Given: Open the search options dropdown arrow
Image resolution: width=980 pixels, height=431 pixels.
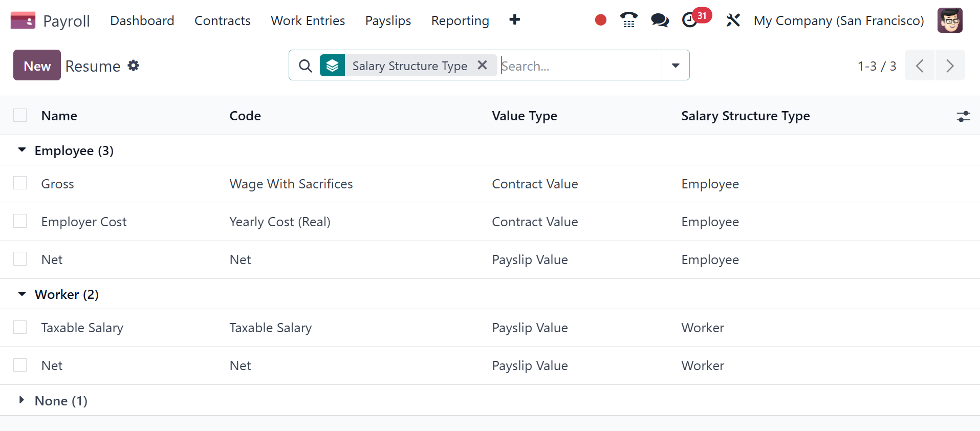Looking at the screenshot, I should click(676, 66).
